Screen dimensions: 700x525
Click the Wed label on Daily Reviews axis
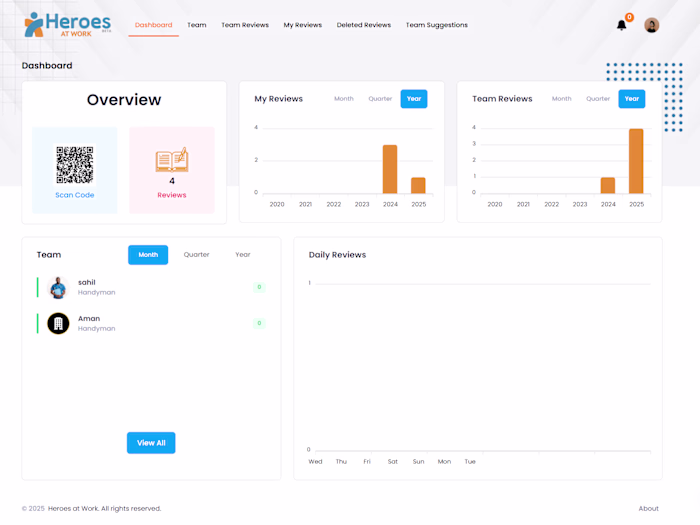pos(315,462)
